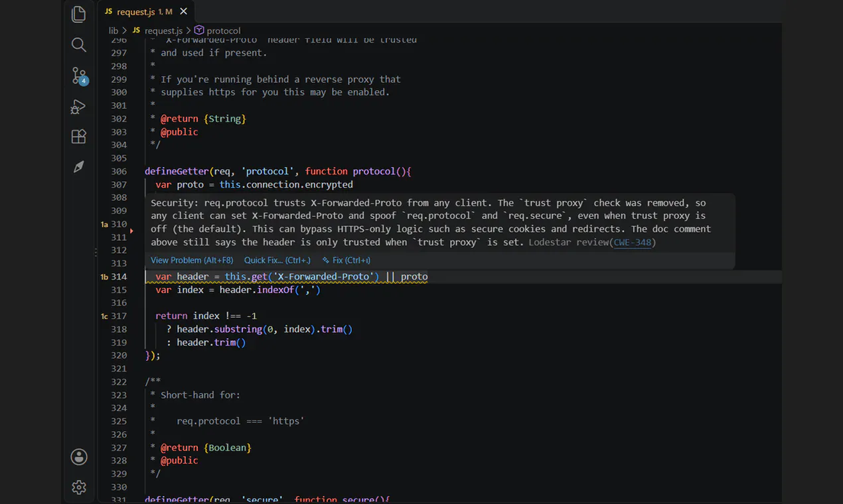Click View Problem (Alt+F8) link
Image resolution: width=843 pixels, height=504 pixels.
pyautogui.click(x=192, y=260)
